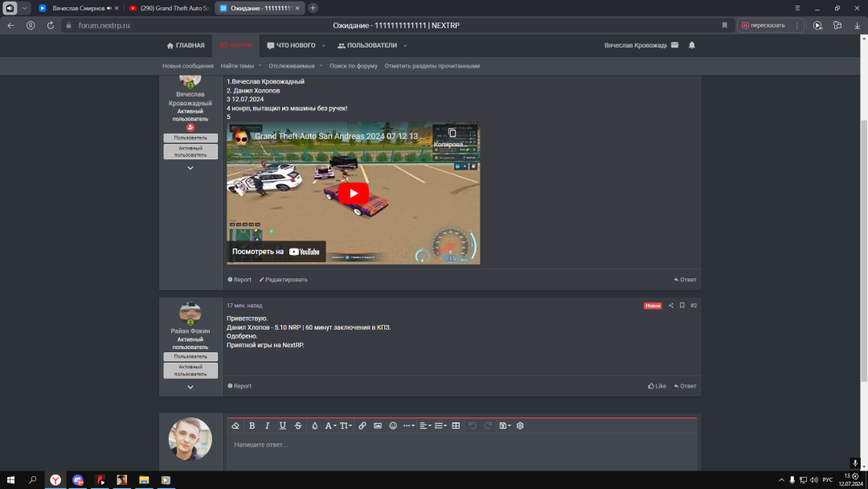Click 'Ответ' under the first post
Image resolution: width=868 pixels, height=489 pixels.
pos(686,280)
